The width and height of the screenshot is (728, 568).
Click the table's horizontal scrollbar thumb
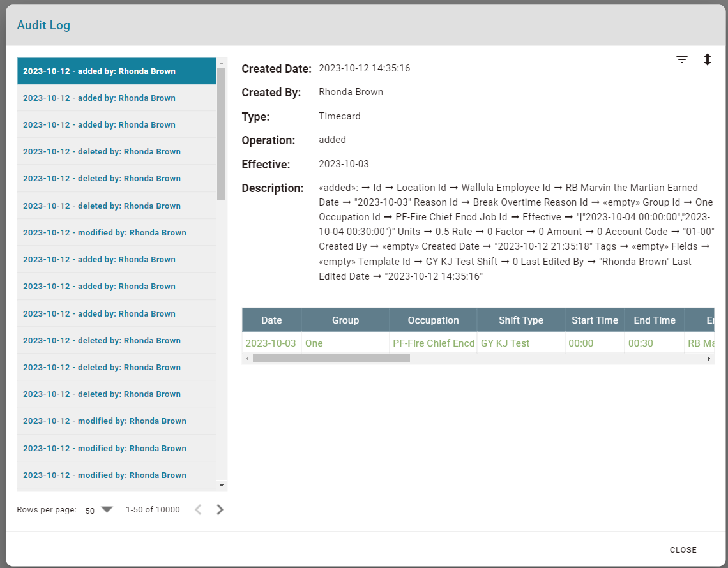(331, 359)
